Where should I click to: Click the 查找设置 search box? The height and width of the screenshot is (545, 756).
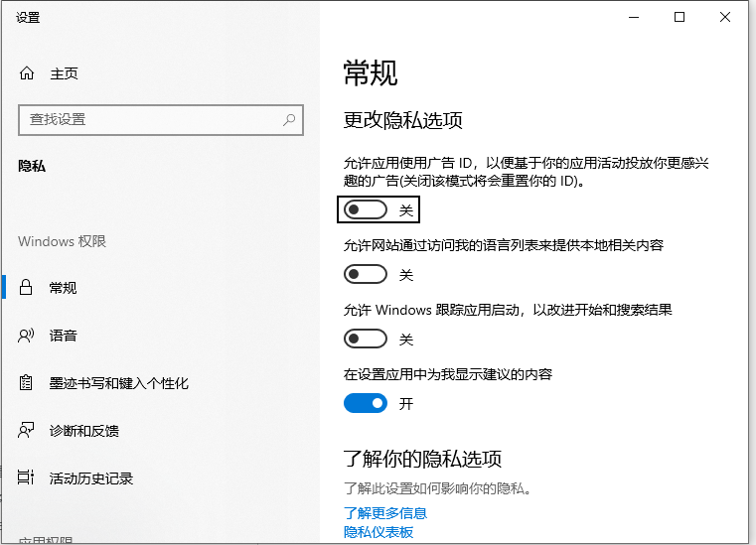[x=149, y=119]
